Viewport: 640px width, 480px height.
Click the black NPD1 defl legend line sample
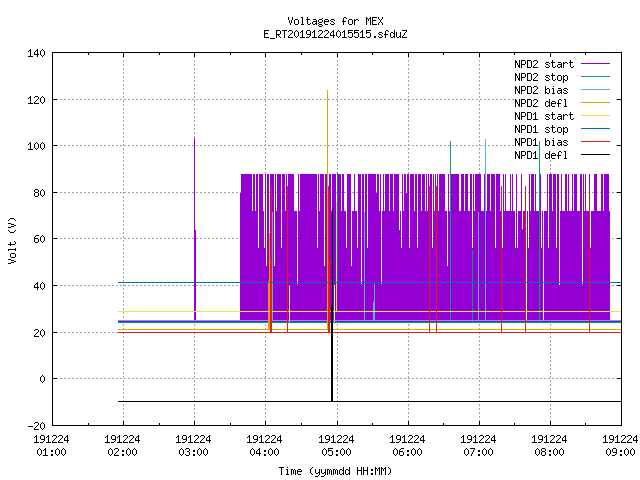pos(595,155)
